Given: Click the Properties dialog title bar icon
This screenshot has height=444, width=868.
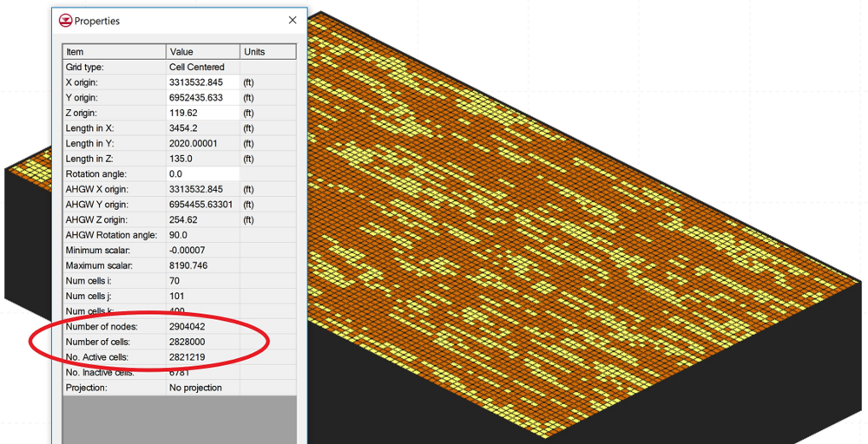Looking at the screenshot, I should pyautogui.click(x=65, y=21).
